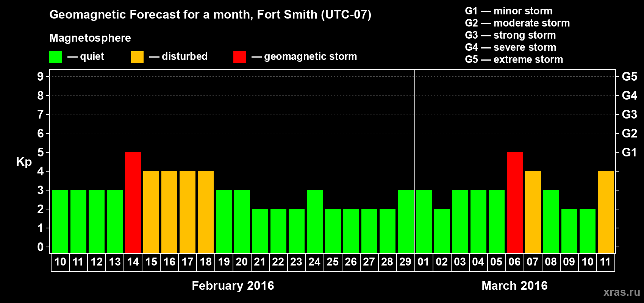Image resolution: width=644 pixels, height=303 pixels.
Task: Click date cell '20' in February
Action: click(x=242, y=262)
